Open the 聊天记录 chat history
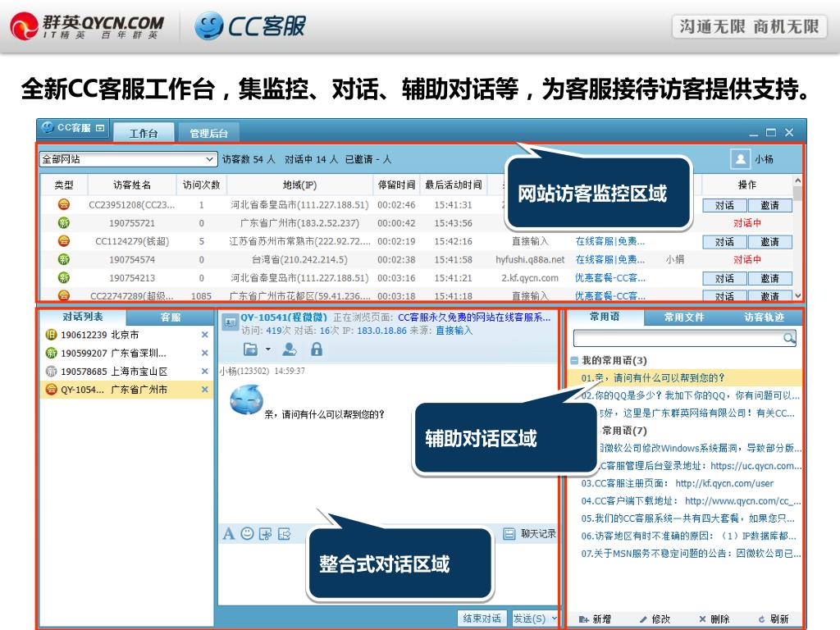Viewport: 840px width, 630px height. pos(531,533)
